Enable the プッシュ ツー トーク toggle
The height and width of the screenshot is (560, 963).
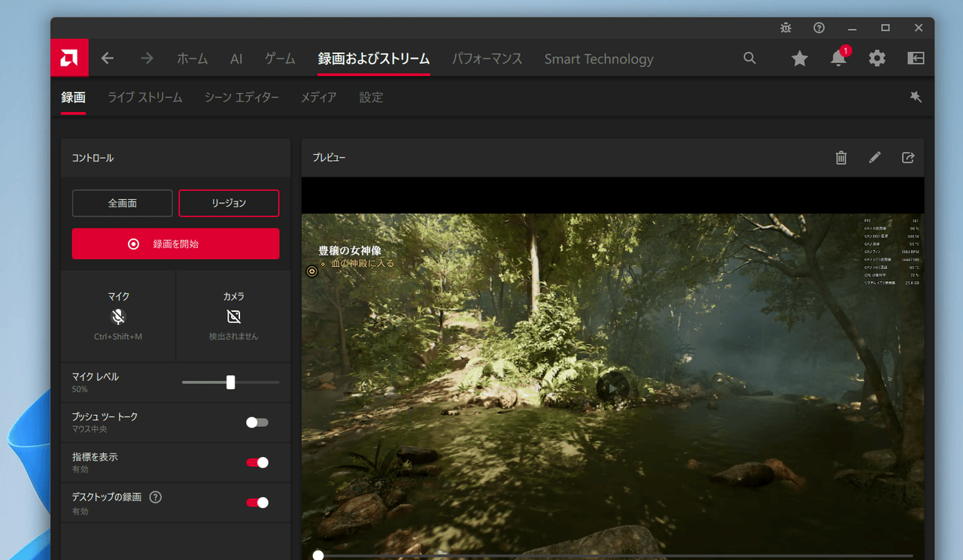coord(257,422)
